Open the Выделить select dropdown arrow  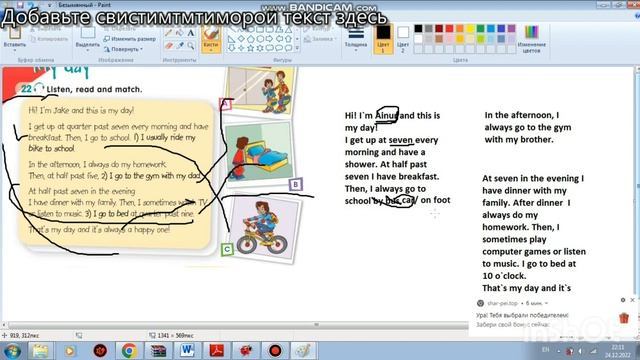pos(87,50)
